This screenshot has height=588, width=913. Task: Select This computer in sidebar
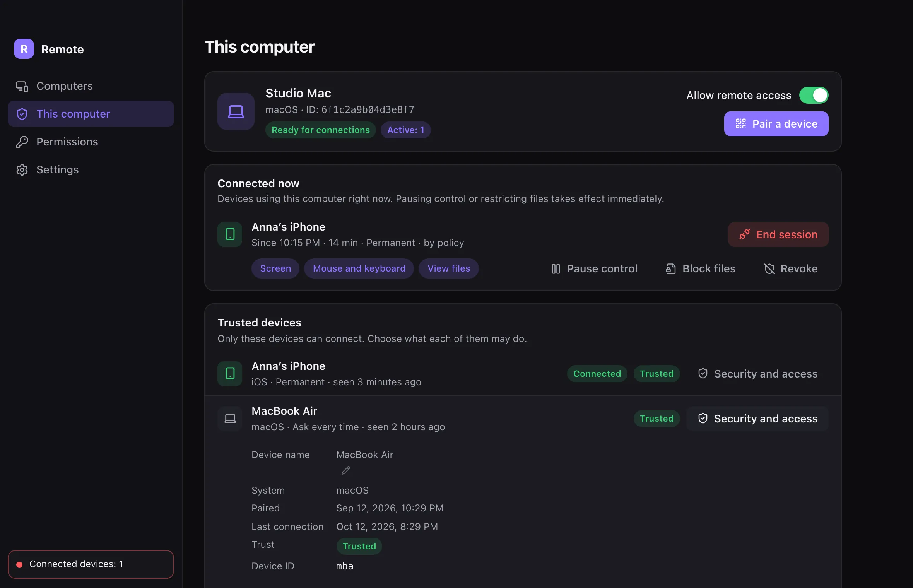[x=91, y=114]
